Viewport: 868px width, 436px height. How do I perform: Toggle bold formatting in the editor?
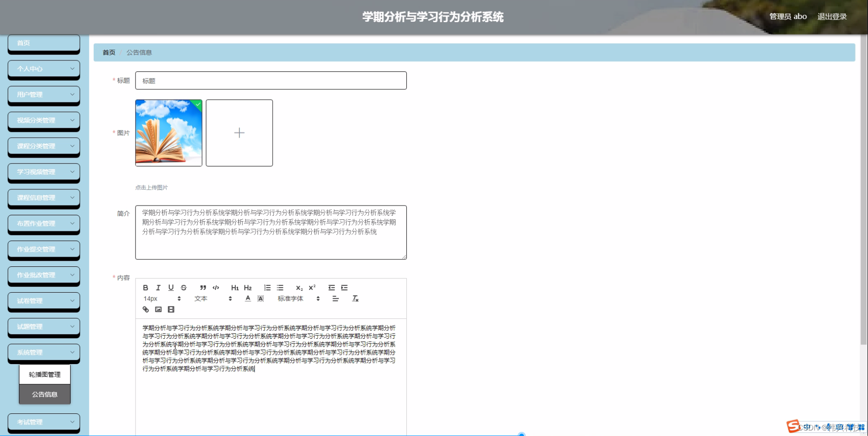coord(145,288)
